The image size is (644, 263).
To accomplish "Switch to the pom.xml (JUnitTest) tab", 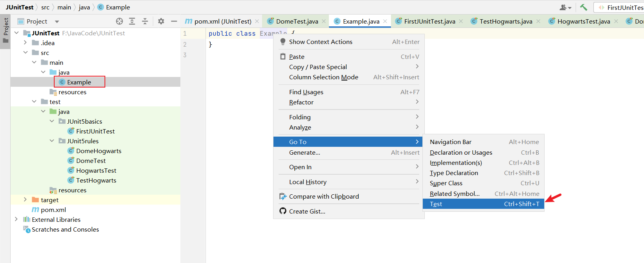I will pyautogui.click(x=222, y=21).
